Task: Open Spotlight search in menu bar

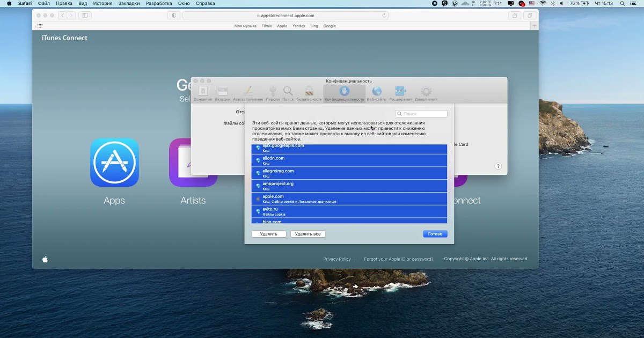Action: [624, 3]
